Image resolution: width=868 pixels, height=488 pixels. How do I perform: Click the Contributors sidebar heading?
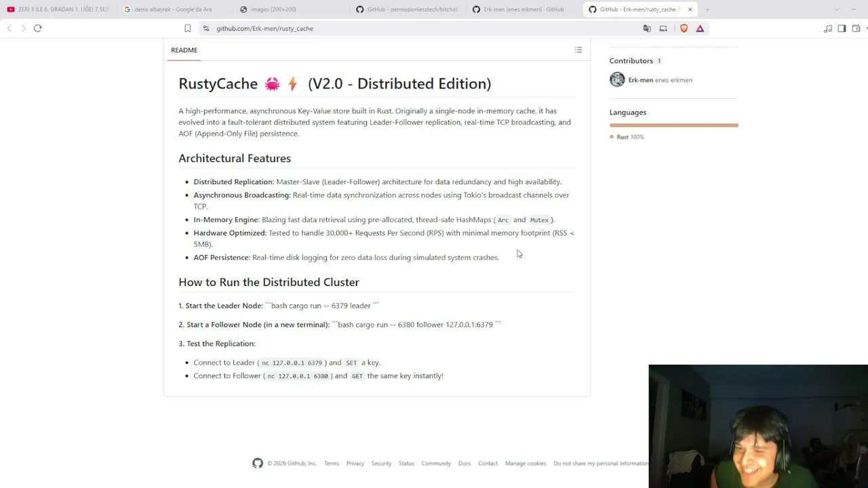[631, 61]
